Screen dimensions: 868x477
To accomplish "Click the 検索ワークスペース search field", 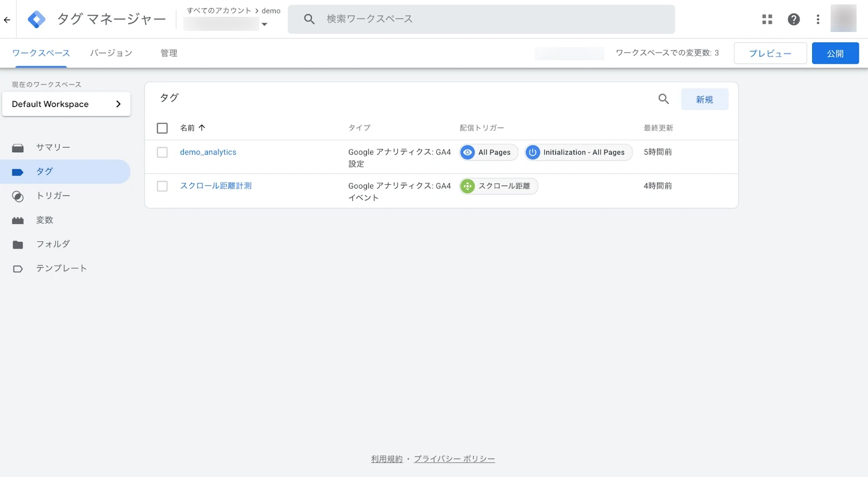I will point(482,20).
